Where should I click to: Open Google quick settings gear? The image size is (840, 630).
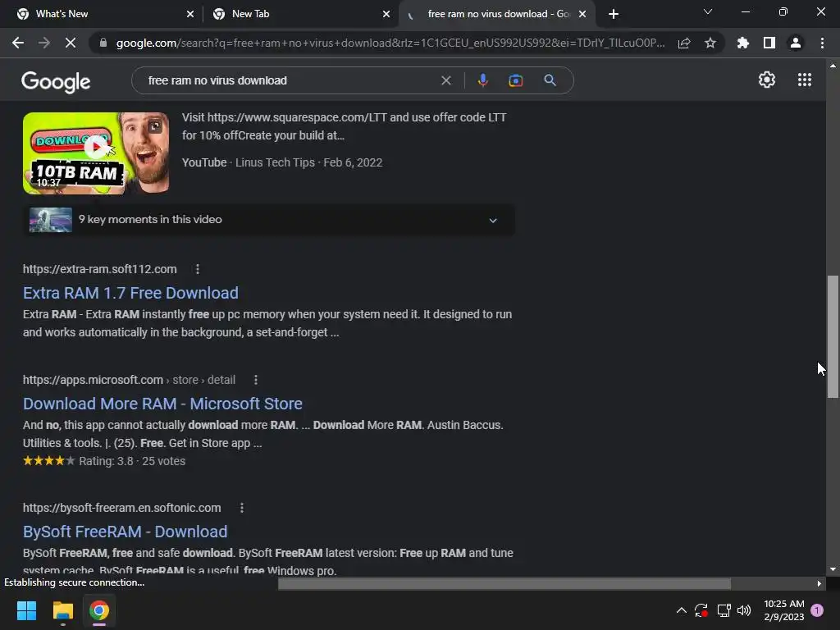[767, 80]
